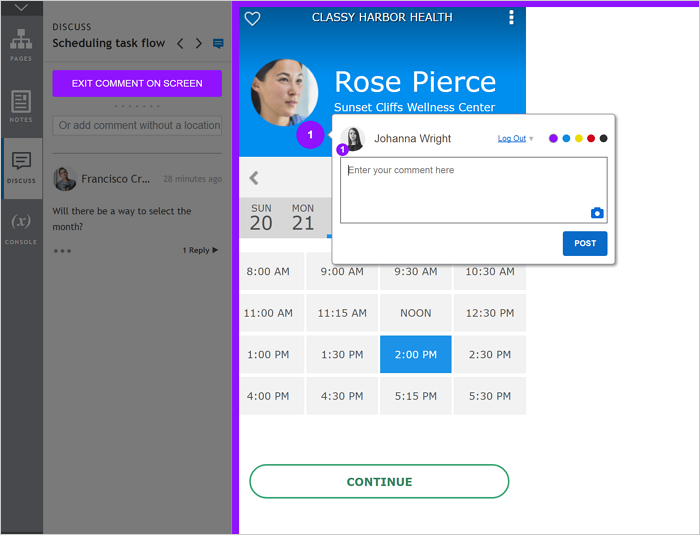Open the dropdown arrow beside Log Out

click(531, 139)
